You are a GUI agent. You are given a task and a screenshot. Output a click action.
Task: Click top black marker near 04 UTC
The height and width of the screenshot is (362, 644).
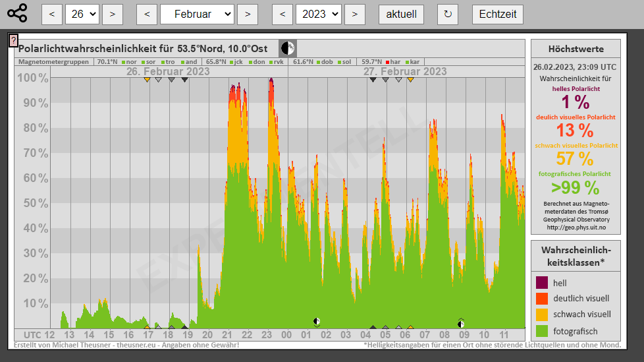(373, 80)
